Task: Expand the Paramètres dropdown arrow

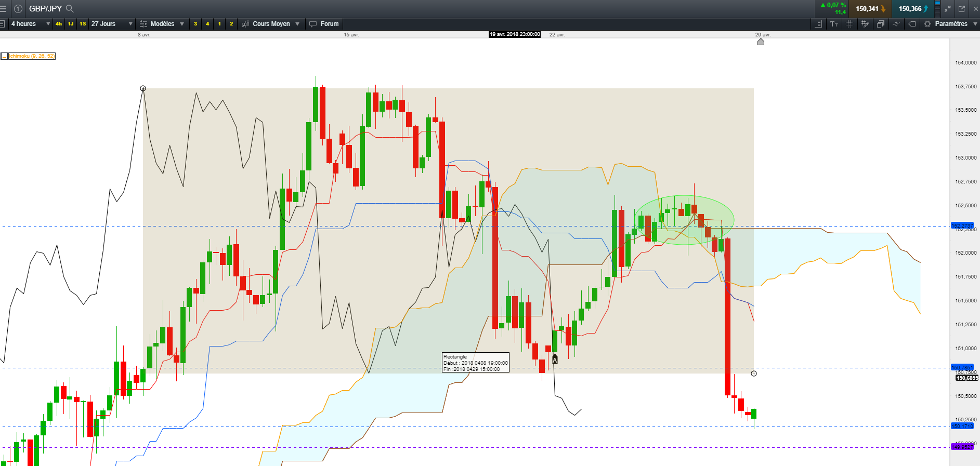Action: [x=975, y=24]
